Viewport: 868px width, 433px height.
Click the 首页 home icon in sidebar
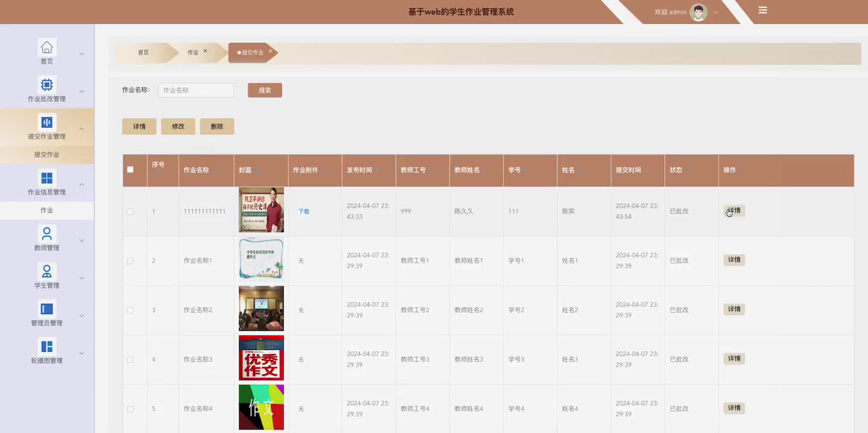(46, 47)
